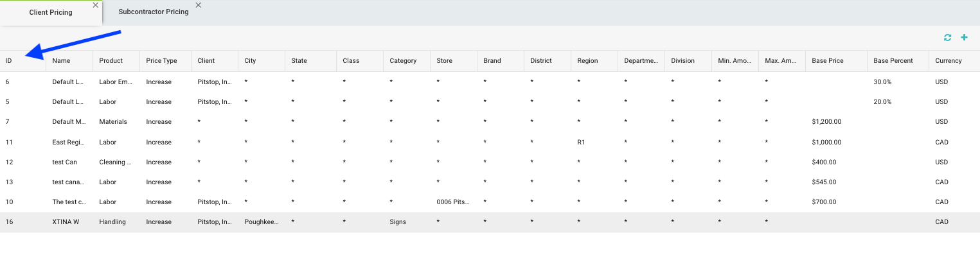Image resolution: width=980 pixels, height=269 pixels.
Task: Click the Signs category cell
Action: pos(398,222)
